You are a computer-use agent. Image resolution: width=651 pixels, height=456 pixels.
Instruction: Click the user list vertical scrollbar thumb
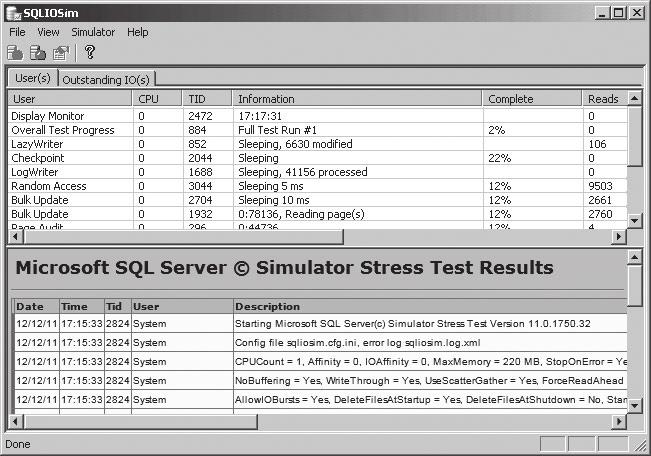tap(634, 137)
